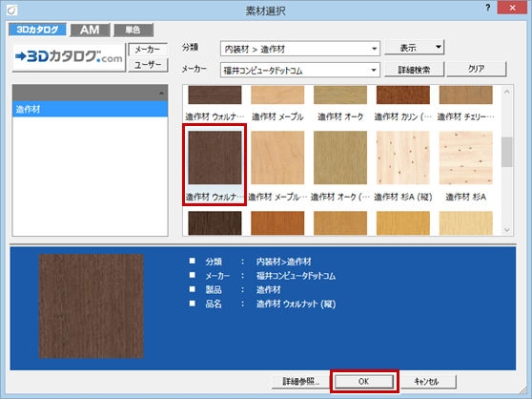Open the メーカー manufacturer dropdown
This screenshot has width=532, height=399.
point(300,71)
